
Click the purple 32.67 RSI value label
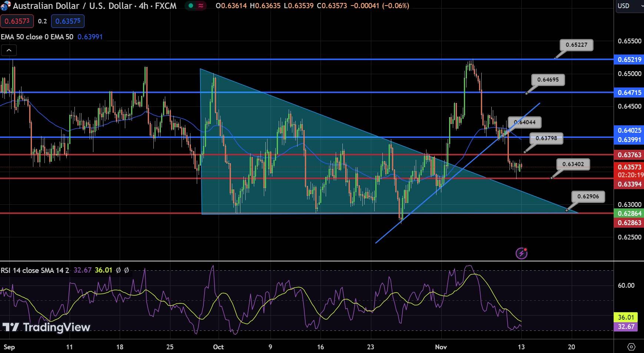626,327
